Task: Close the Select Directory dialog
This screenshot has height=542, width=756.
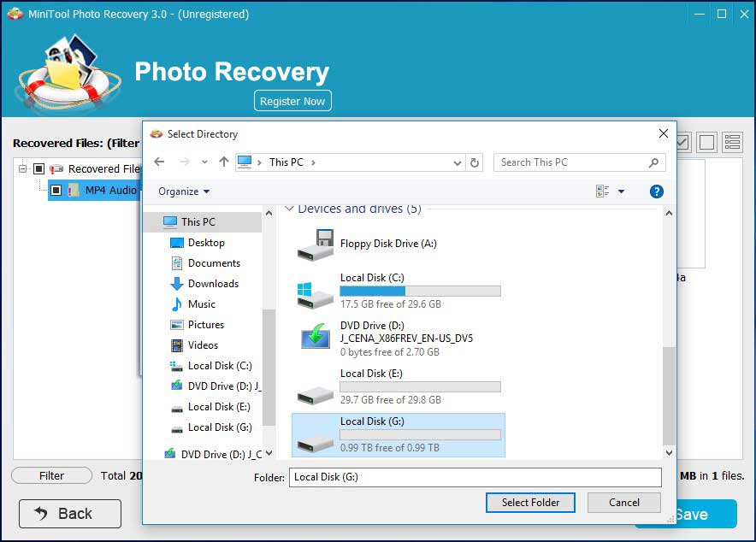Action: point(664,133)
